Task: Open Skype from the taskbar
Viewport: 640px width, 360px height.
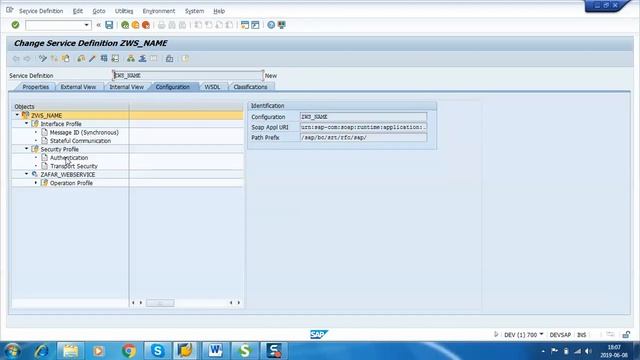Action: (x=158, y=351)
